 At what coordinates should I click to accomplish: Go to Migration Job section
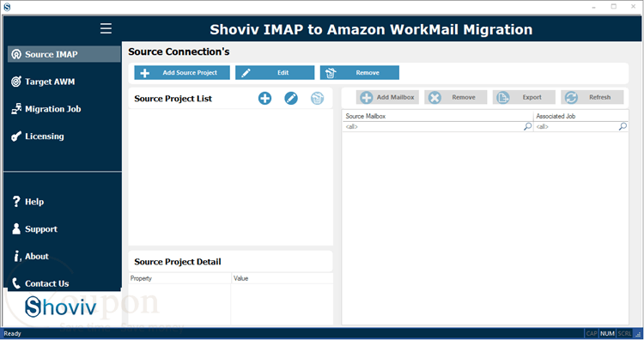[52, 109]
